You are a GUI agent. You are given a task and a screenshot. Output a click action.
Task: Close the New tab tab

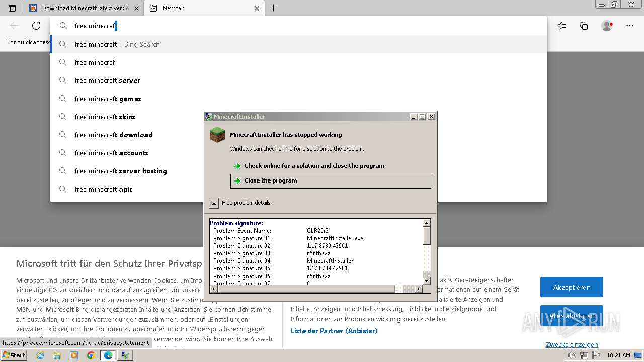[257, 8]
